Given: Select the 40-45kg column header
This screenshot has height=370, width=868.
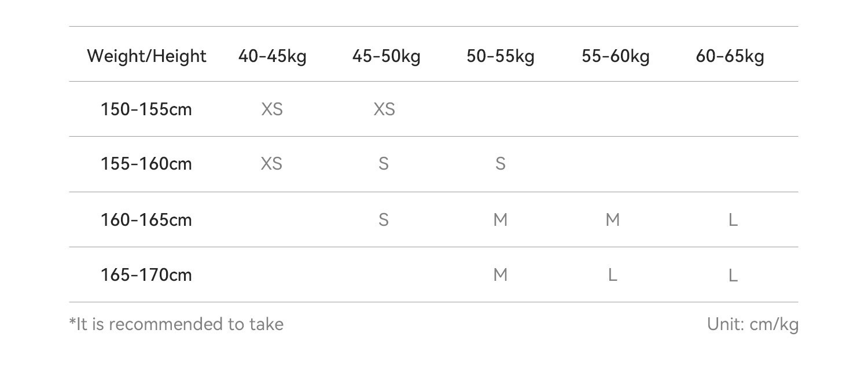Looking at the screenshot, I should tap(272, 56).
